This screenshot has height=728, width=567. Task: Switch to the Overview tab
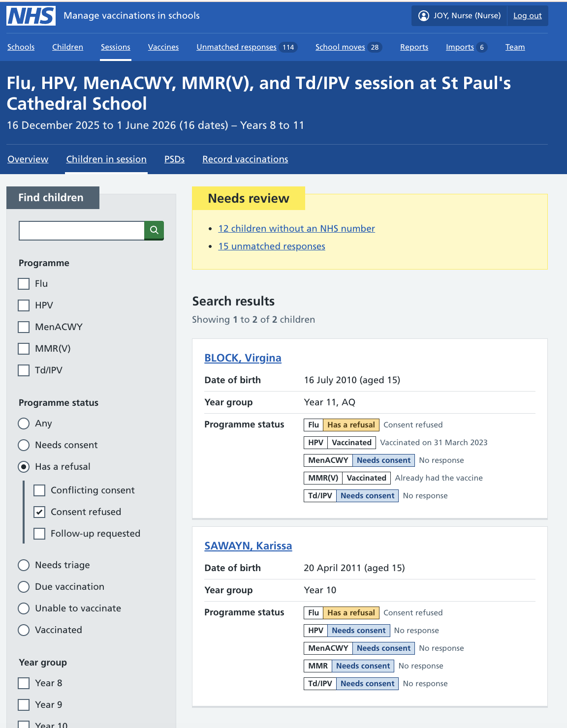[x=28, y=159]
